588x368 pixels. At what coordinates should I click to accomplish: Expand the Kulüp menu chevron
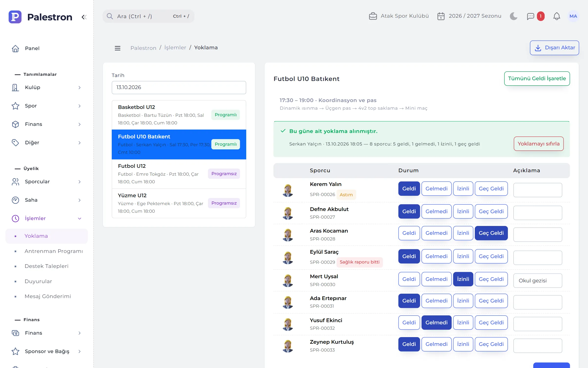(x=79, y=88)
